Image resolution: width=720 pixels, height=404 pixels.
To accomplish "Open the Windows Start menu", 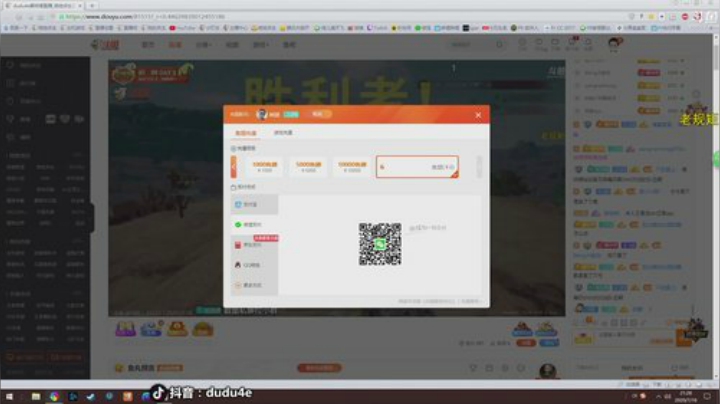I will (x=9, y=396).
